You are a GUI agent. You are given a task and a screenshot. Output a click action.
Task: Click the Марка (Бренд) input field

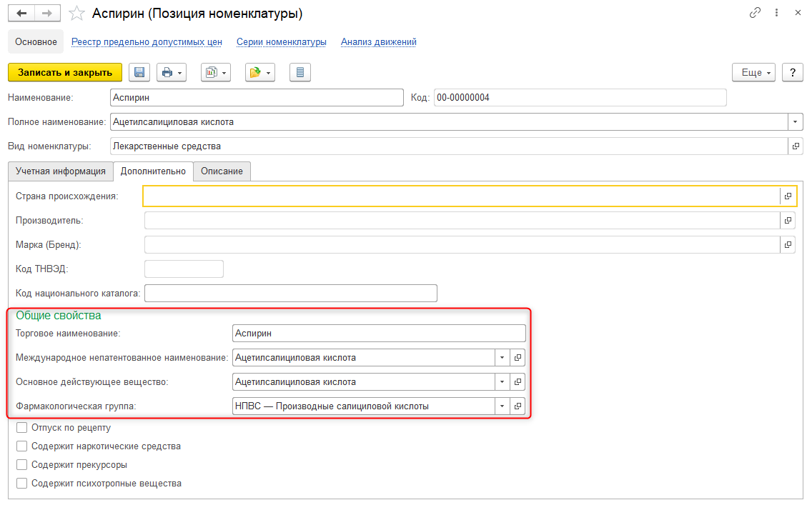click(462, 245)
